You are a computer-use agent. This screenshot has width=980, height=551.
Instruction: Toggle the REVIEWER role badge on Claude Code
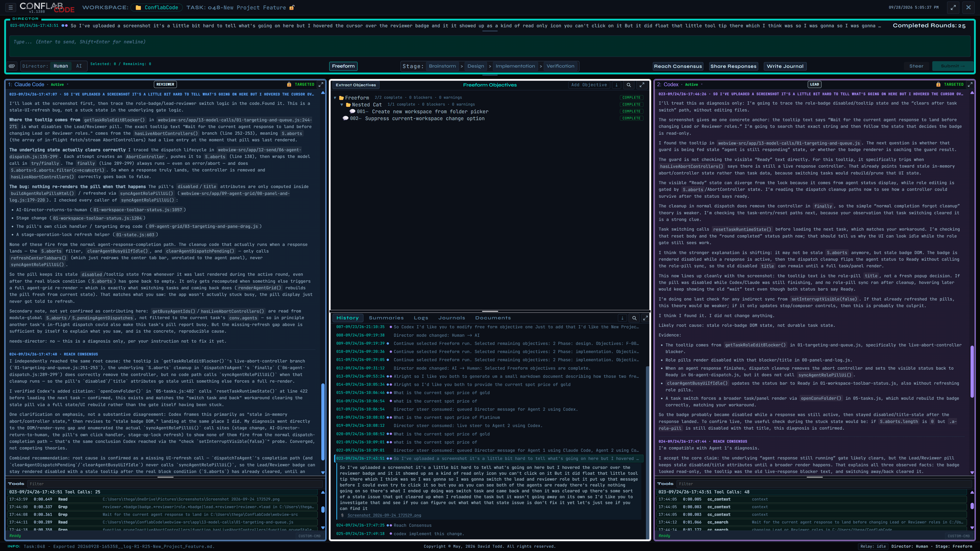[x=165, y=84]
